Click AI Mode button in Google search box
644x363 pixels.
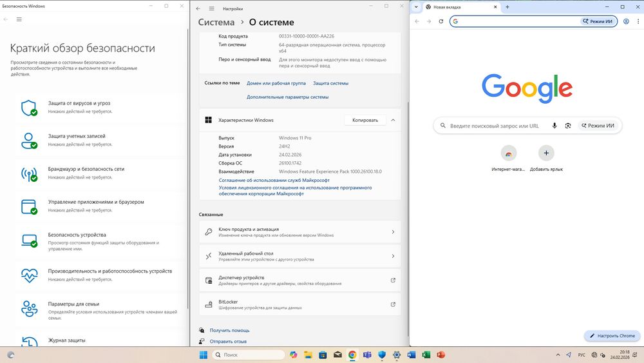(x=598, y=125)
